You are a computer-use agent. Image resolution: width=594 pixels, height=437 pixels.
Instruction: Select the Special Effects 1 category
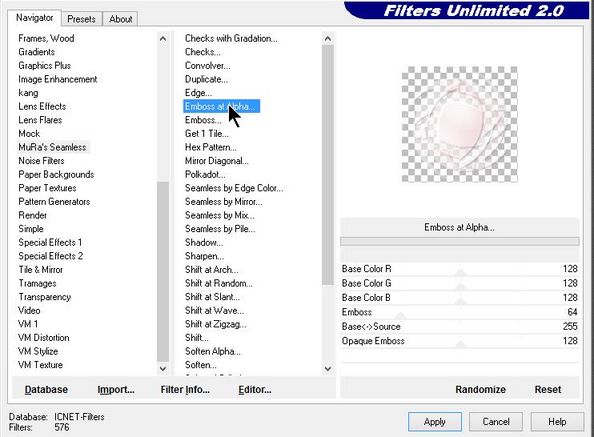[x=50, y=242]
